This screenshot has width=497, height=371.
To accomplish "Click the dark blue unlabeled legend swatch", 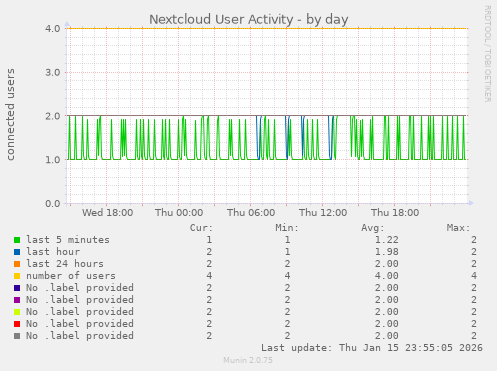I will [17, 288].
